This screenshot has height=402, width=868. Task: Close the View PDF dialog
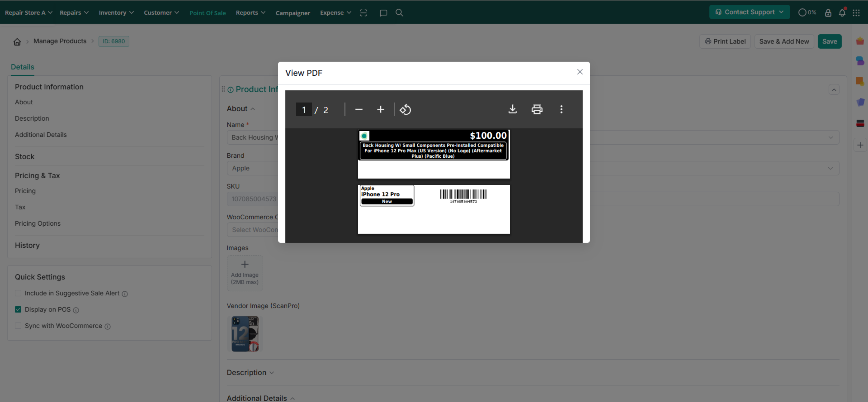pyautogui.click(x=579, y=72)
